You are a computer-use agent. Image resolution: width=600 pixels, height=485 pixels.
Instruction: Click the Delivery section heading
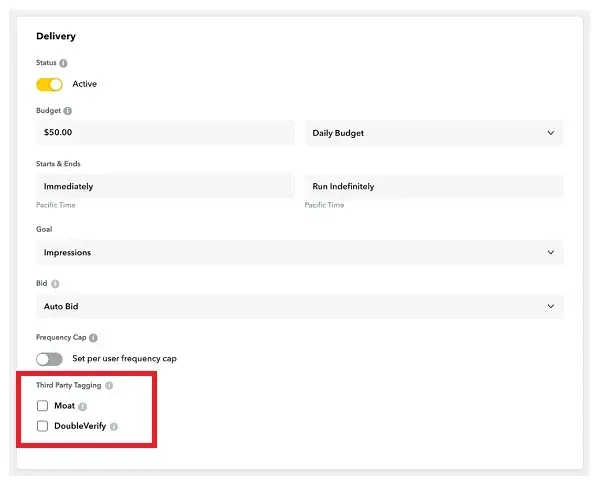[x=56, y=36]
